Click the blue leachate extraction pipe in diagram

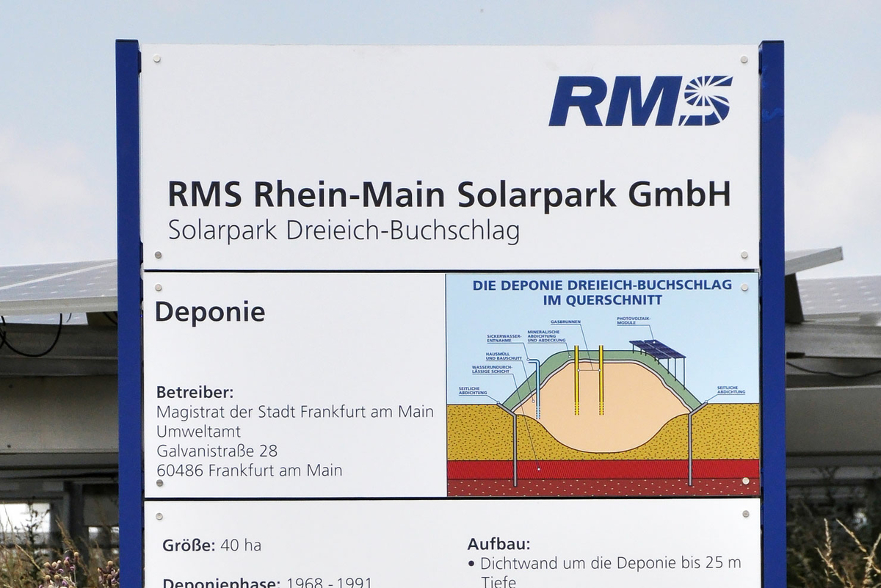tap(537, 388)
